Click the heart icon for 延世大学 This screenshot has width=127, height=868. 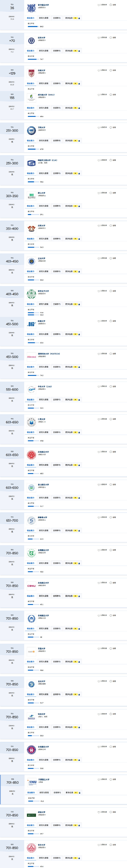coord(99,38)
